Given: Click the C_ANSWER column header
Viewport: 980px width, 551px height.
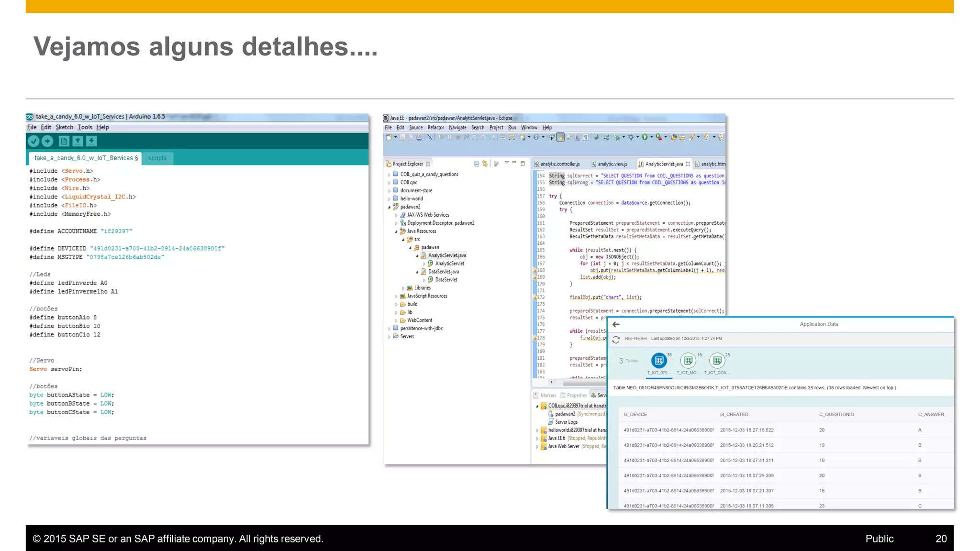Looking at the screenshot, I should [931, 415].
